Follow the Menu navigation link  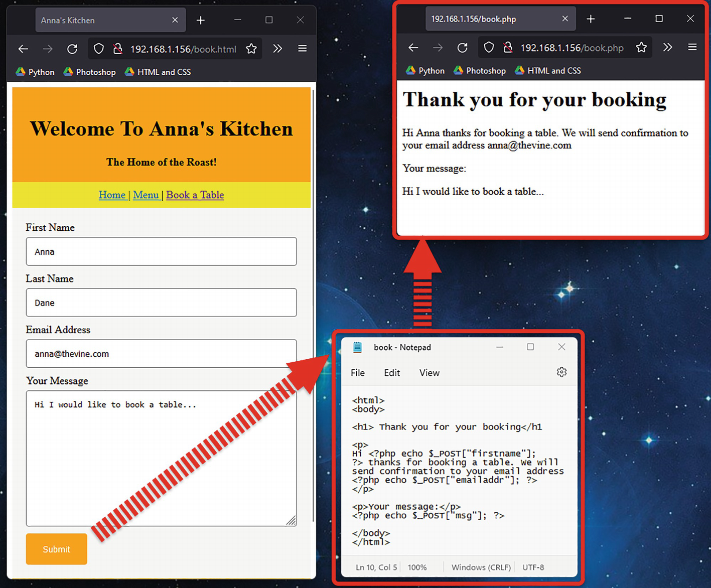[146, 195]
